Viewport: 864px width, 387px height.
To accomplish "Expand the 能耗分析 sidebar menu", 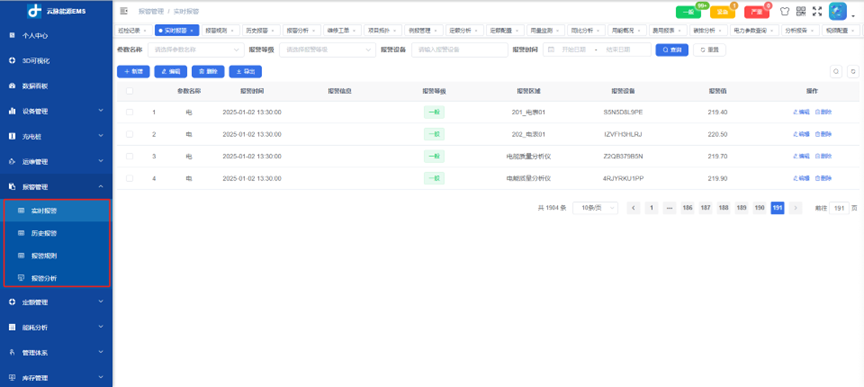I will point(56,327).
